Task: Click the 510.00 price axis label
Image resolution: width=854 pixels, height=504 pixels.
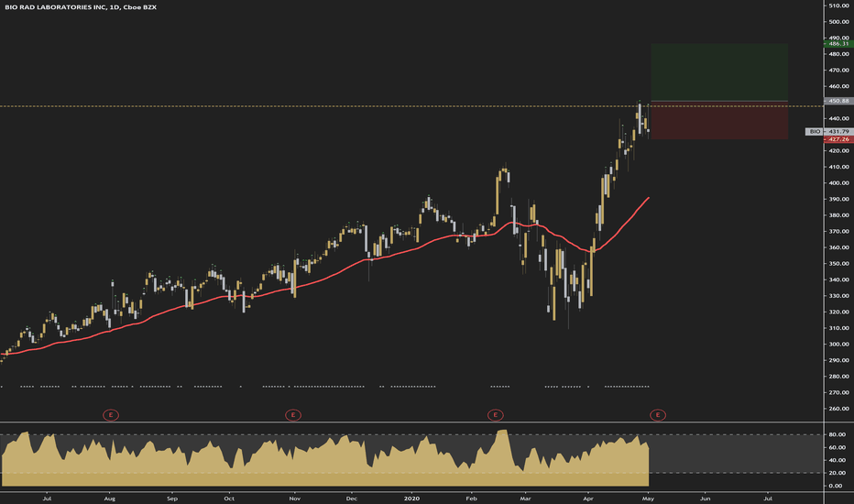Action: click(838, 5)
